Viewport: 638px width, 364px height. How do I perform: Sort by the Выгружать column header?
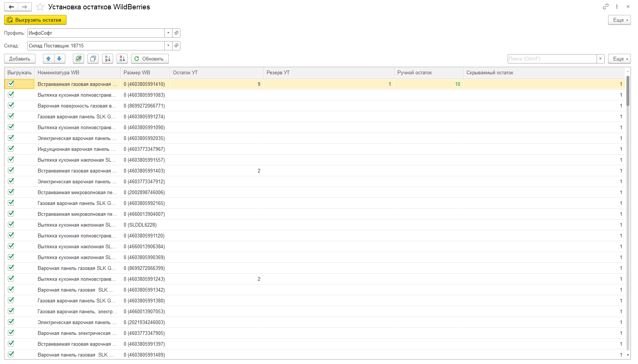point(19,72)
